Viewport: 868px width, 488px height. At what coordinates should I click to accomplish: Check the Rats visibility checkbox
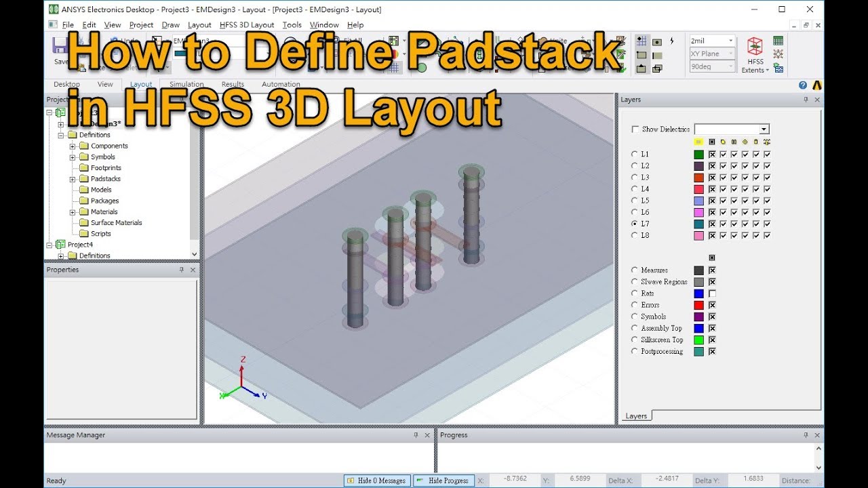(712, 293)
